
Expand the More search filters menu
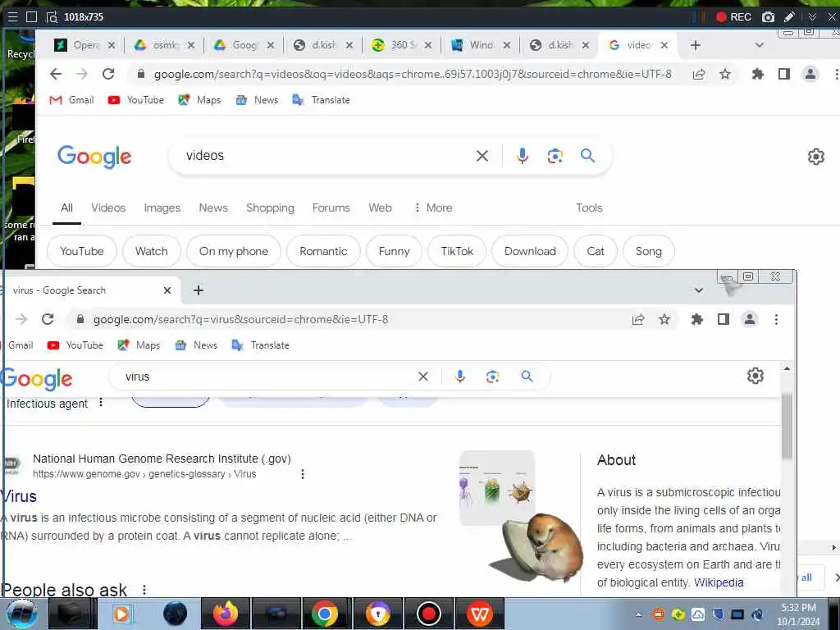pos(433,208)
